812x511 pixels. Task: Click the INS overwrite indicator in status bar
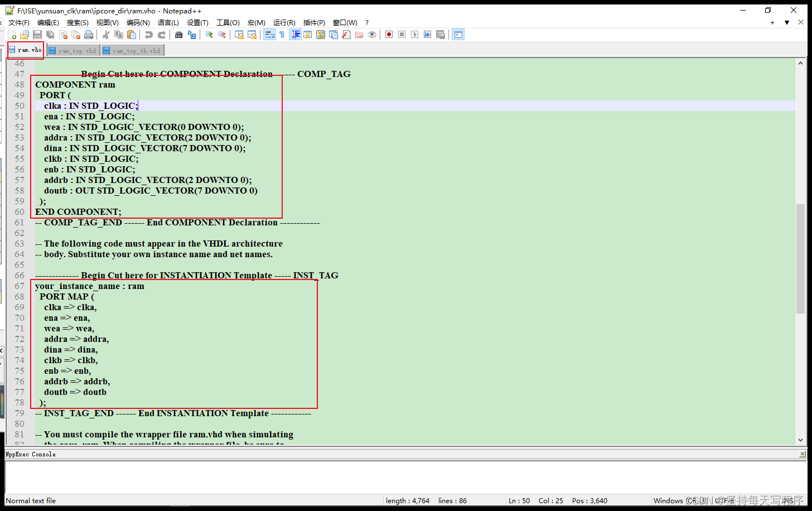pyautogui.click(x=789, y=500)
